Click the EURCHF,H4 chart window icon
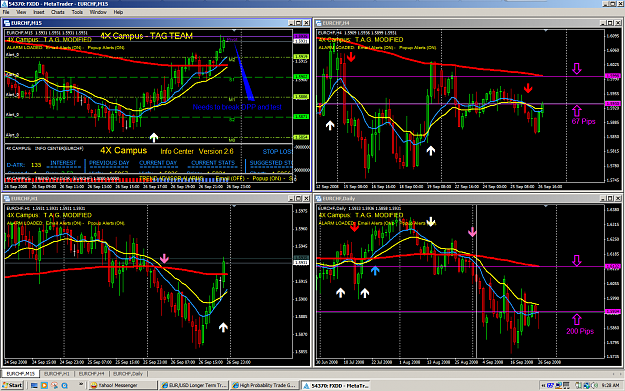The width and height of the screenshot is (625, 391). pos(318,23)
